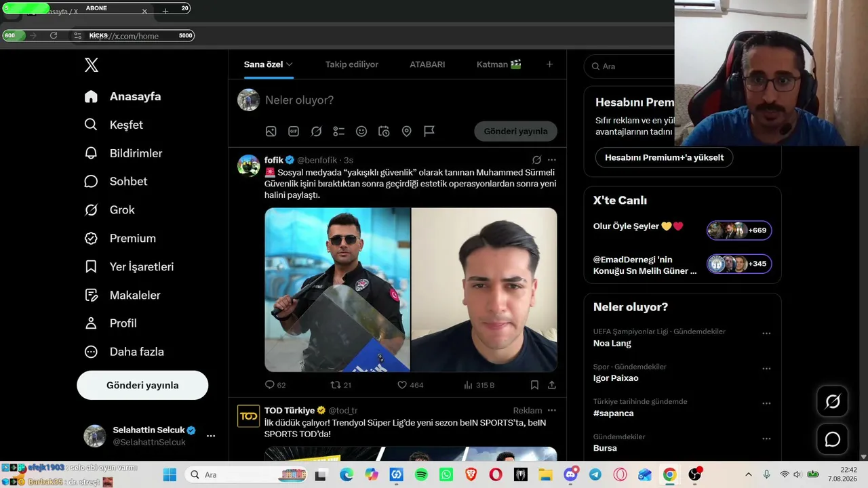
Task: Open Makaleler articles page
Action: [x=122, y=296]
